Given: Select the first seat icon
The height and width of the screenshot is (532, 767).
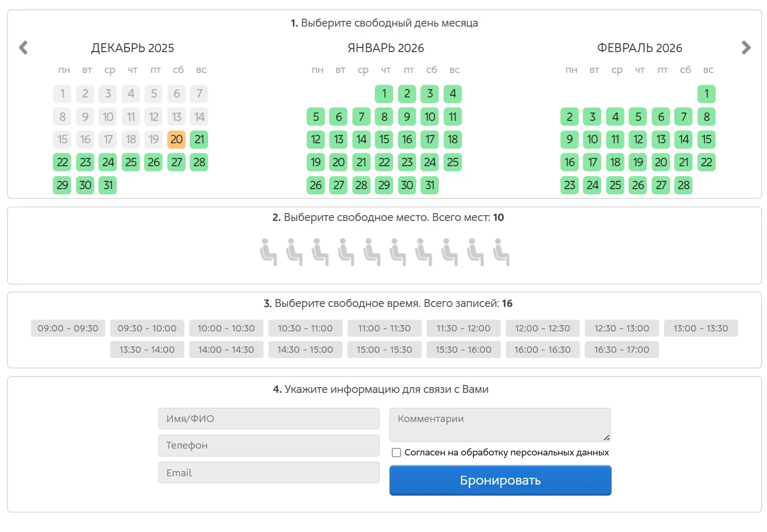Looking at the screenshot, I should [268, 252].
